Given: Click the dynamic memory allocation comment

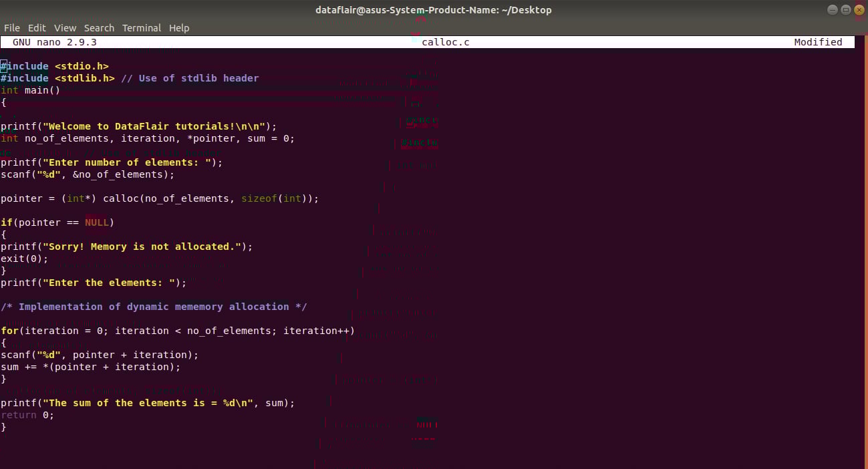Looking at the screenshot, I should pos(153,306).
